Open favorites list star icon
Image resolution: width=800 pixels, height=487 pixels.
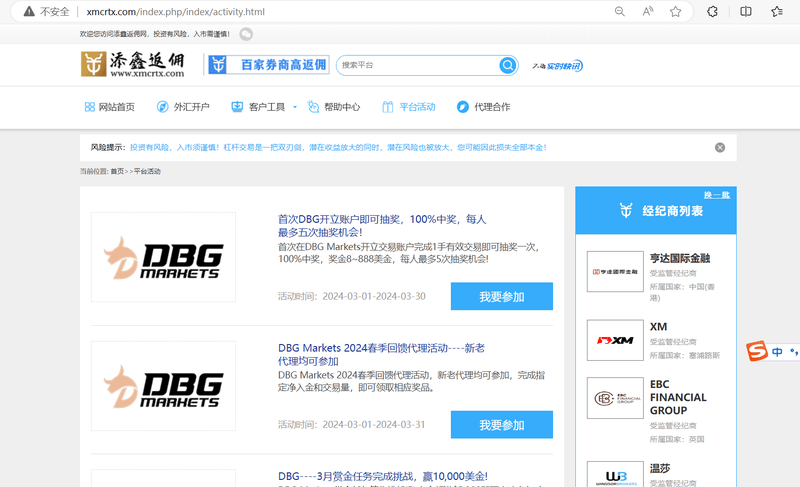coord(777,11)
